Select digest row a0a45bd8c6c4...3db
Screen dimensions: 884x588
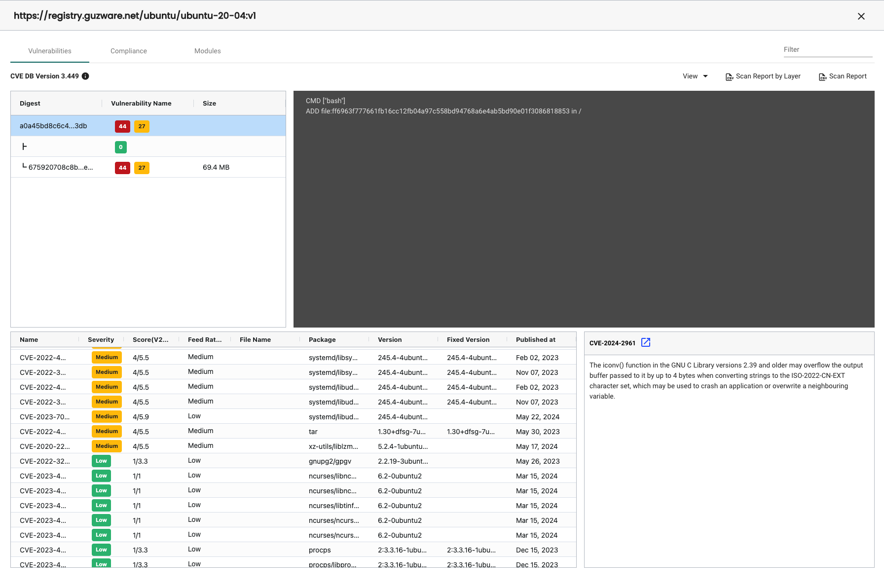(x=148, y=126)
